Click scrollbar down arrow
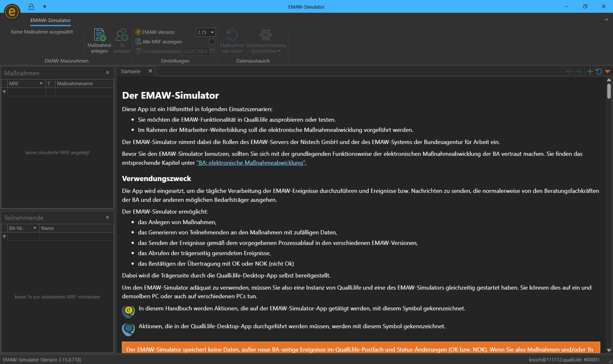 [609, 350]
